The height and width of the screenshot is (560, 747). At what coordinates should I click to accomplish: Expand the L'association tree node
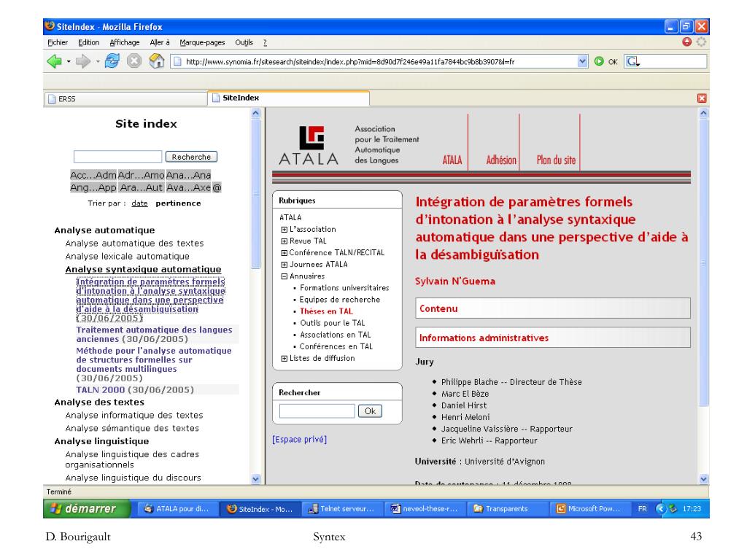pos(285,230)
